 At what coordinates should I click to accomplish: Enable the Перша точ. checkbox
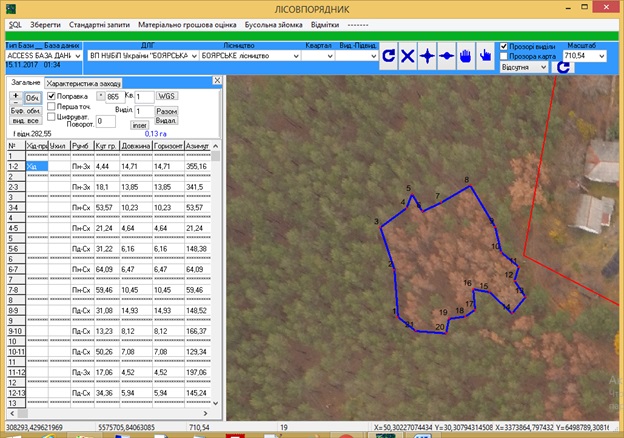point(52,107)
